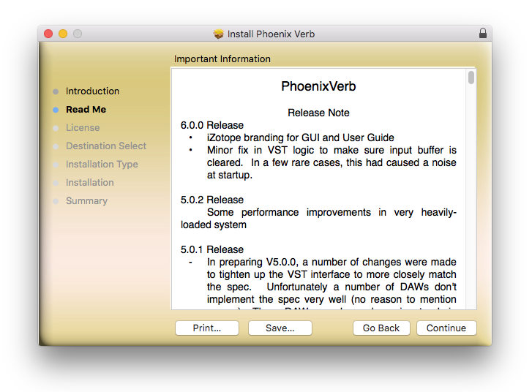
Task: Click the Important Information title
Action: [x=222, y=59]
